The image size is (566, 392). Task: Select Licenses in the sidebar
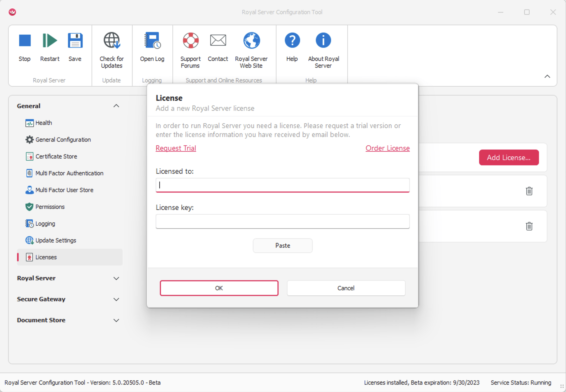pyautogui.click(x=70, y=257)
